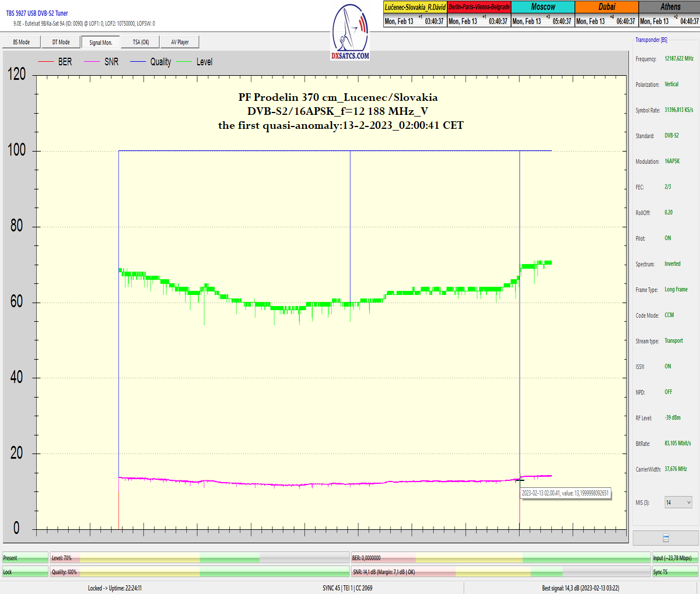
Task: Open the MIS stream dropdown
Action: point(678,502)
